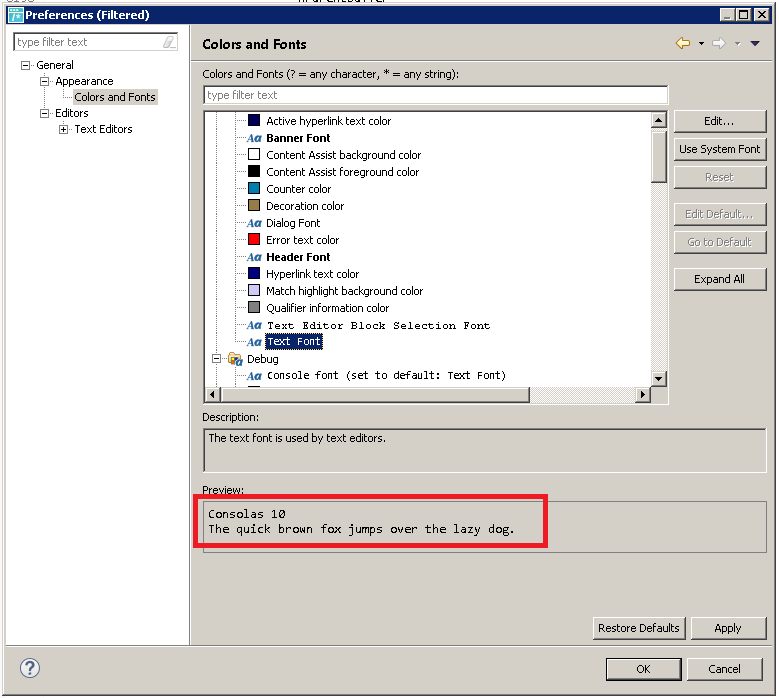779x698 pixels.
Task: Click the Hyperlink text color swatch
Action: 254,273
